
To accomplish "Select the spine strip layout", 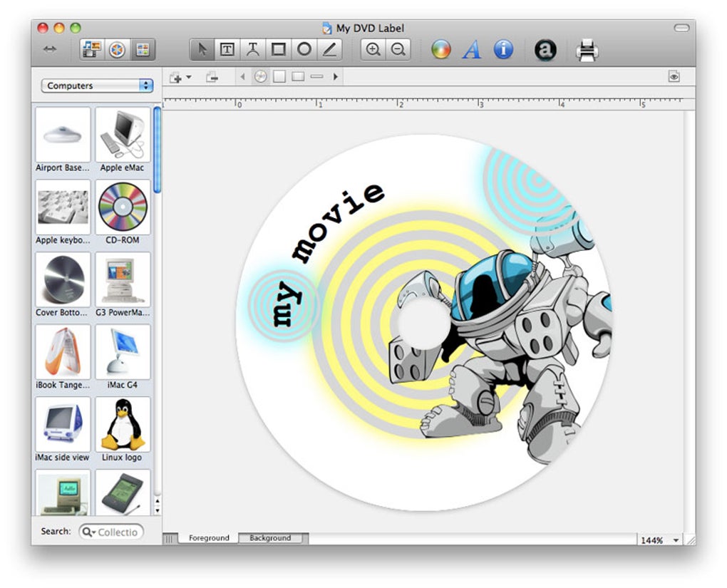I will point(316,76).
